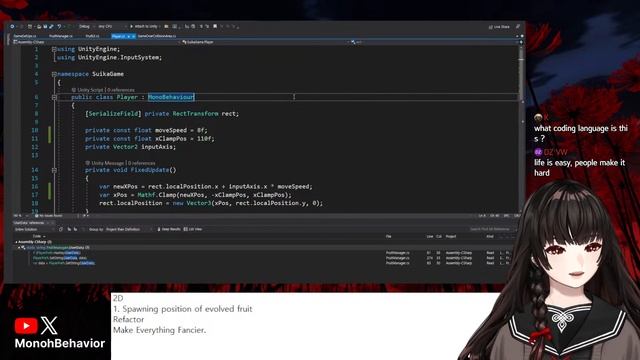Open the Assembly-CSharp project dropdown
The image size is (640, 360).
(96, 42)
